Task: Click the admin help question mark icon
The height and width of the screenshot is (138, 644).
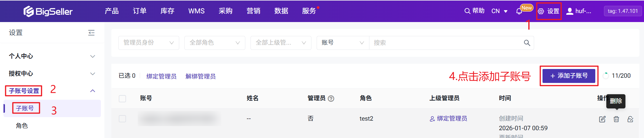Action: pyautogui.click(x=331, y=99)
